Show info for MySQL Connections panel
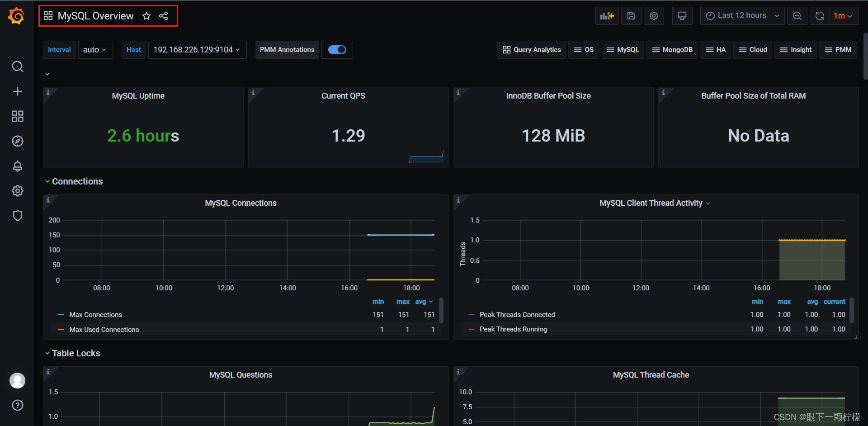The width and height of the screenshot is (868, 426). (x=48, y=200)
